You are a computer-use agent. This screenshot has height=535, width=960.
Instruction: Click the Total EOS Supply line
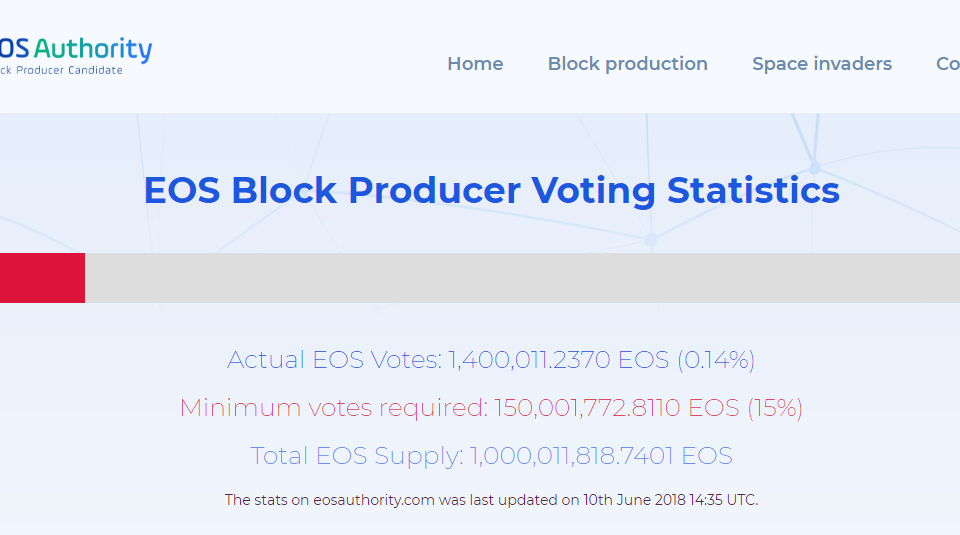[x=491, y=455]
